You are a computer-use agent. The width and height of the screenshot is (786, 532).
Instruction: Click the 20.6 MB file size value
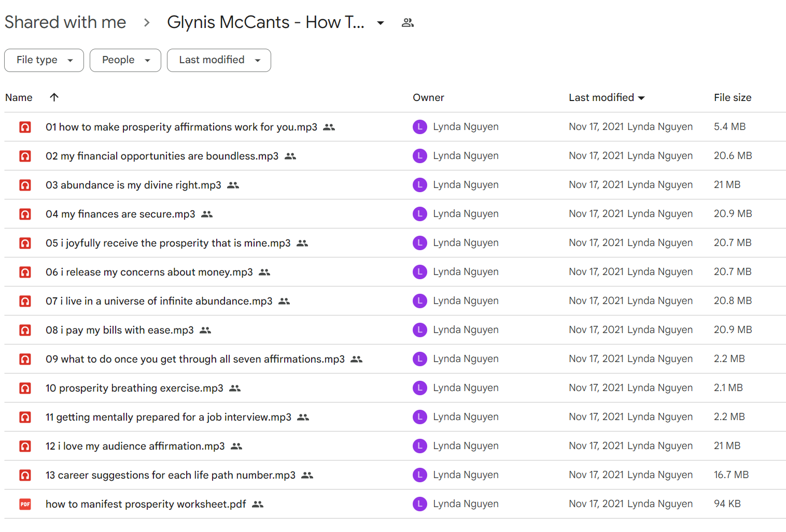(x=733, y=156)
